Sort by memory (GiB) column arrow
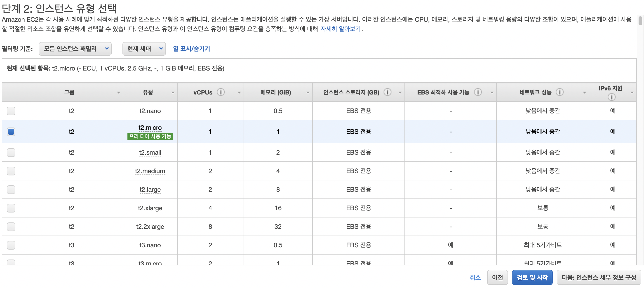The height and width of the screenshot is (288, 644). click(x=308, y=93)
